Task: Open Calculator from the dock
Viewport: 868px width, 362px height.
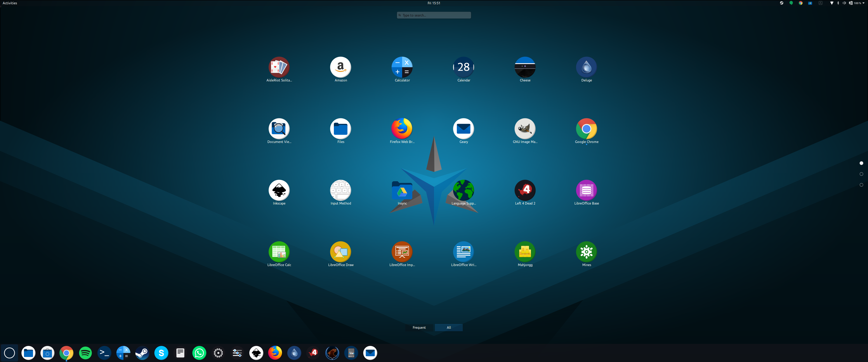Action: coord(123,353)
